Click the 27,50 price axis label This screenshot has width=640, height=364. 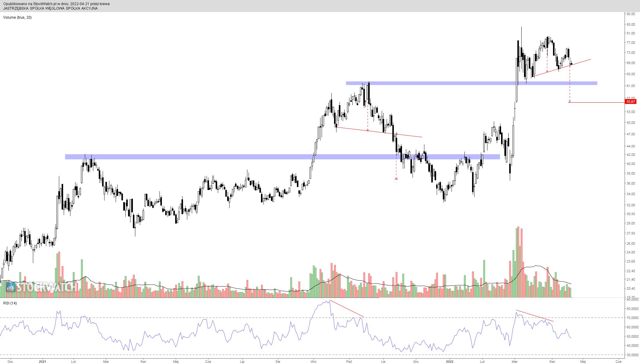[630, 234]
